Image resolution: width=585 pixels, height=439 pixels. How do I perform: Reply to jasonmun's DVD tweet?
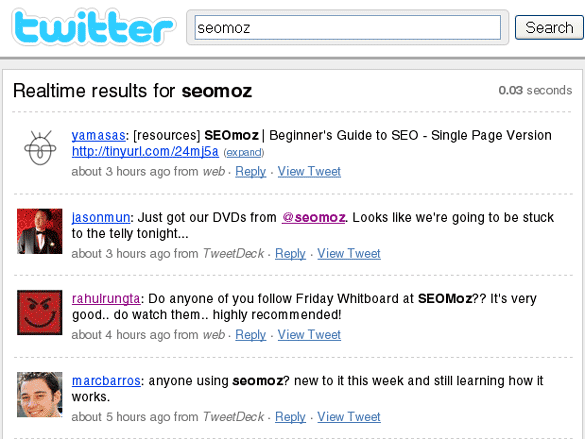coord(290,254)
